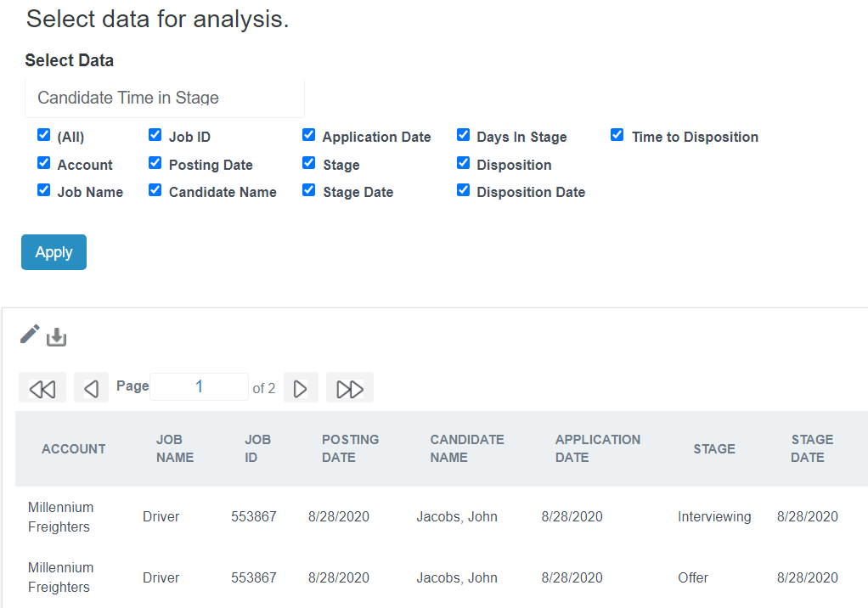This screenshot has height=608, width=868.
Task: Toggle the Account checkbox
Action: (43, 163)
